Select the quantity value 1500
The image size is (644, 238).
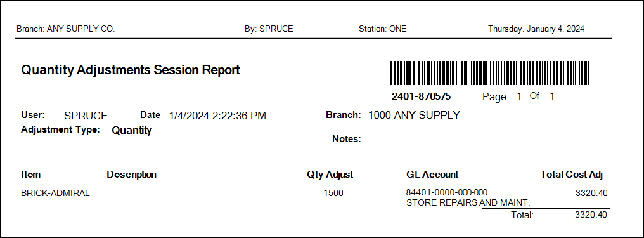(333, 193)
